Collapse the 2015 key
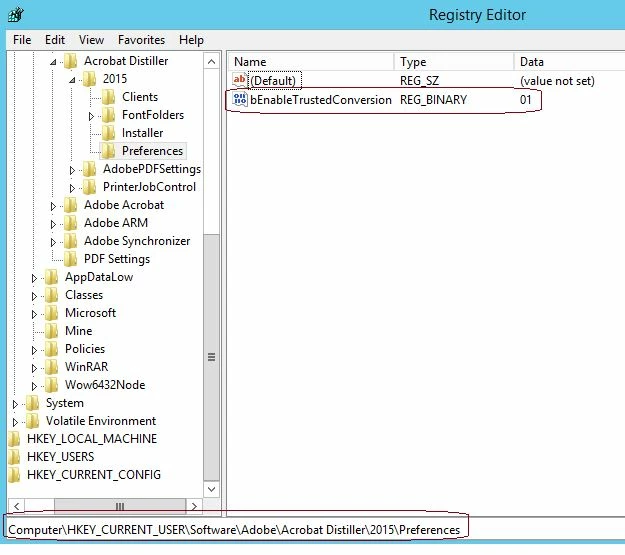 click(x=72, y=80)
